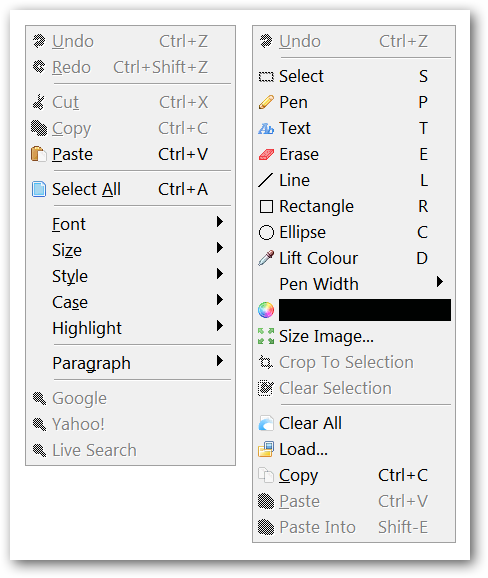Click the Select All document icon
488x578 pixels.
39,189
